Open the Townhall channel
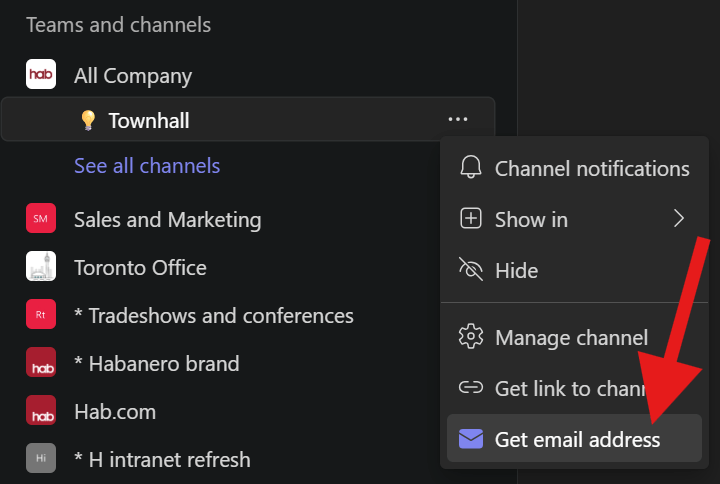Viewport: 720px width, 484px height. click(149, 121)
